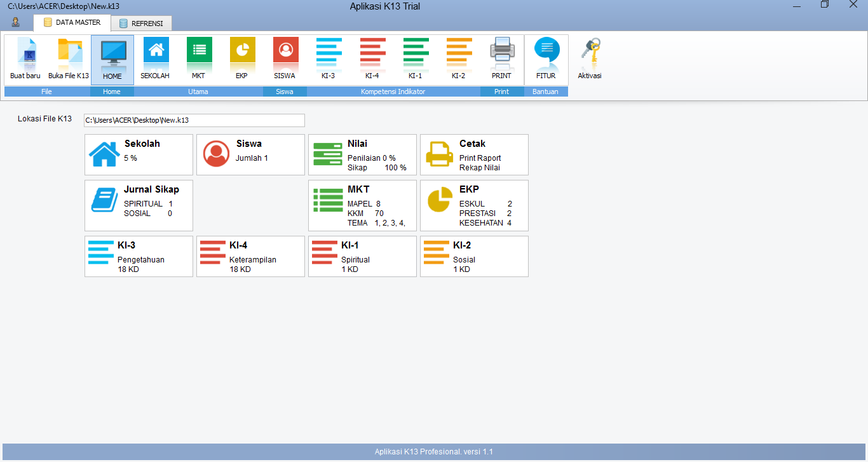The height and width of the screenshot is (462, 868).
Task: Open the Jurnal Sikap panel
Action: 139,205
